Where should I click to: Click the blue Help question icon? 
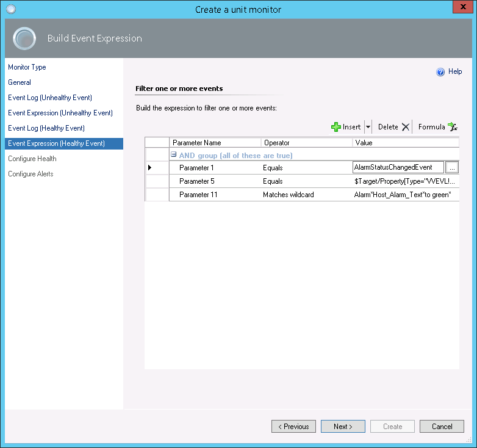[x=440, y=72]
